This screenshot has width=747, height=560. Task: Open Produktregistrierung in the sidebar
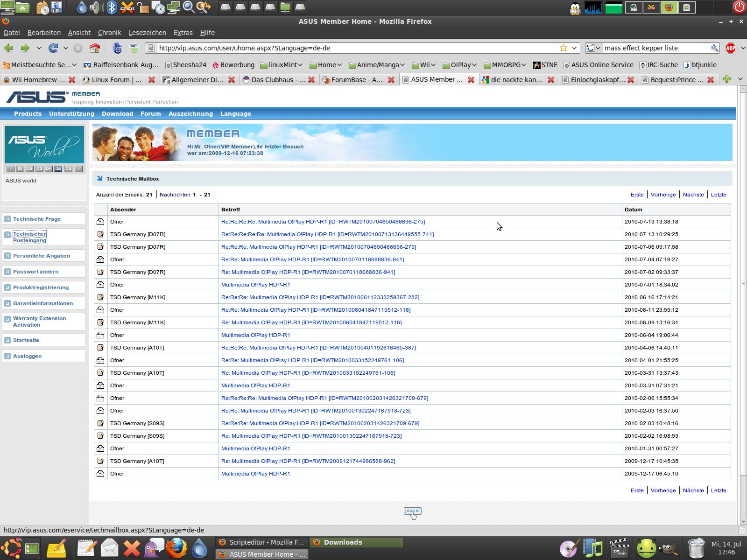(41, 287)
